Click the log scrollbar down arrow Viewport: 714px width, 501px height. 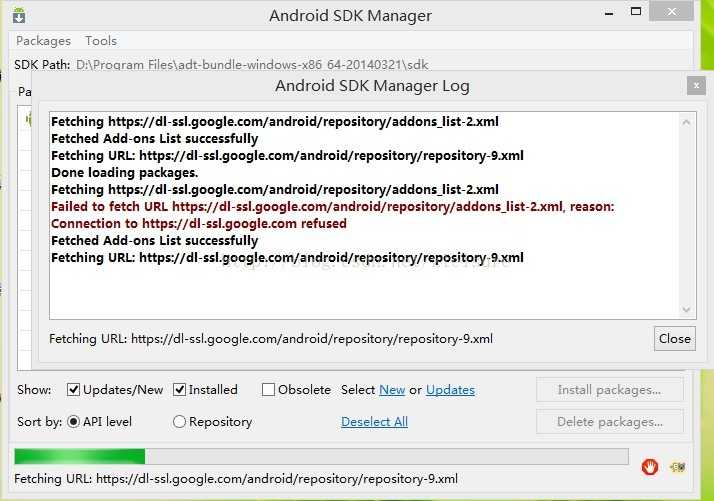coord(686,310)
